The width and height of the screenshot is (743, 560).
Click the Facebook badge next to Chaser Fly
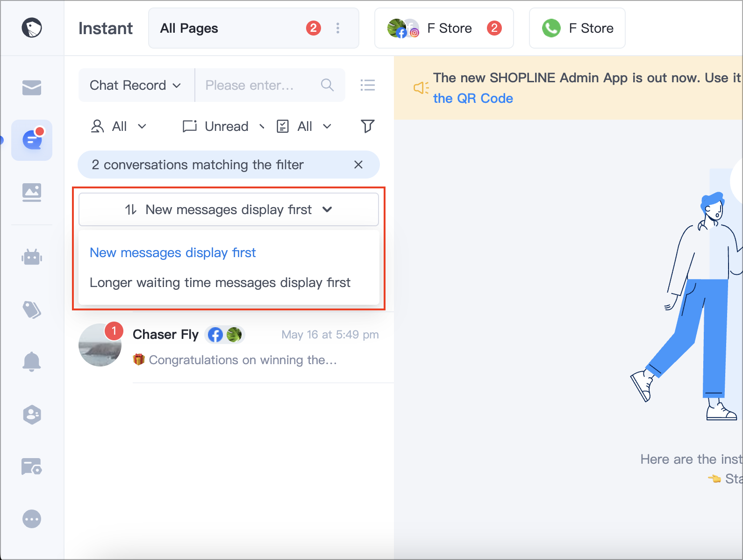tap(215, 335)
